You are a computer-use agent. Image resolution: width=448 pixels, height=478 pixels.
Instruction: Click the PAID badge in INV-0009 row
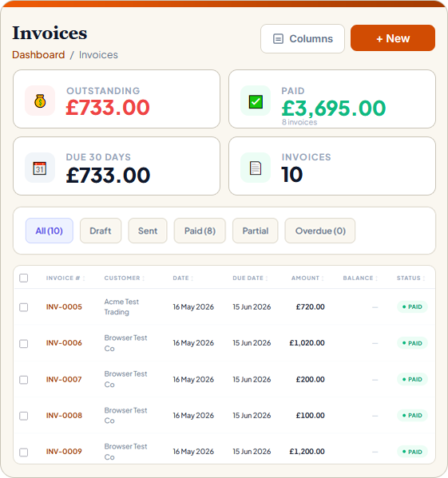412,452
